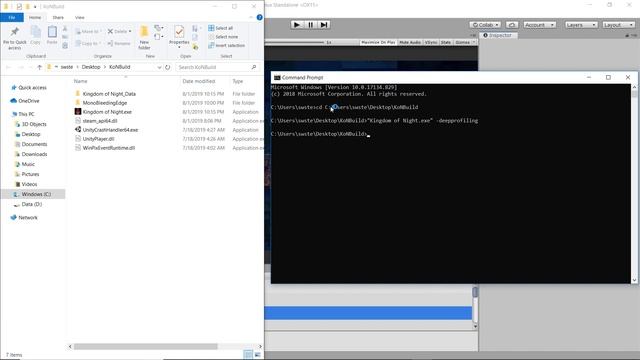This screenshot has height=360, width=640.
Task: Open the Properties checkmark icon
Action: 179,32
